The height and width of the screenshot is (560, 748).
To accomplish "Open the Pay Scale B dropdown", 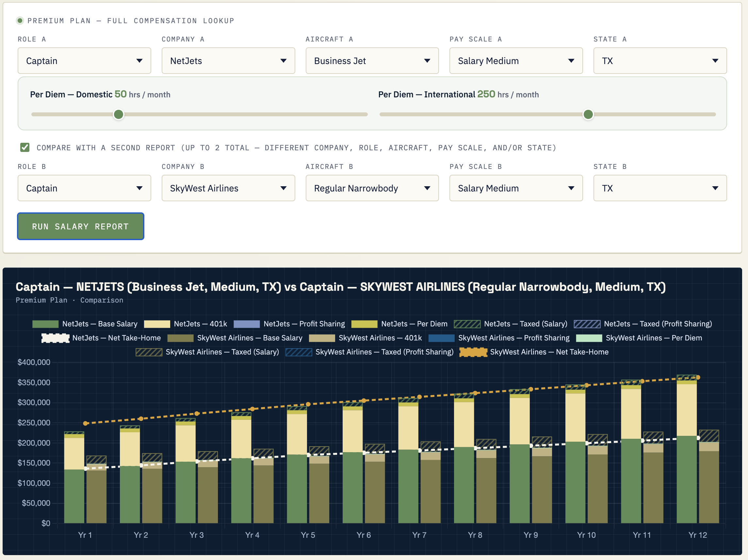I will pyautogui.click(x=516, y=189).
